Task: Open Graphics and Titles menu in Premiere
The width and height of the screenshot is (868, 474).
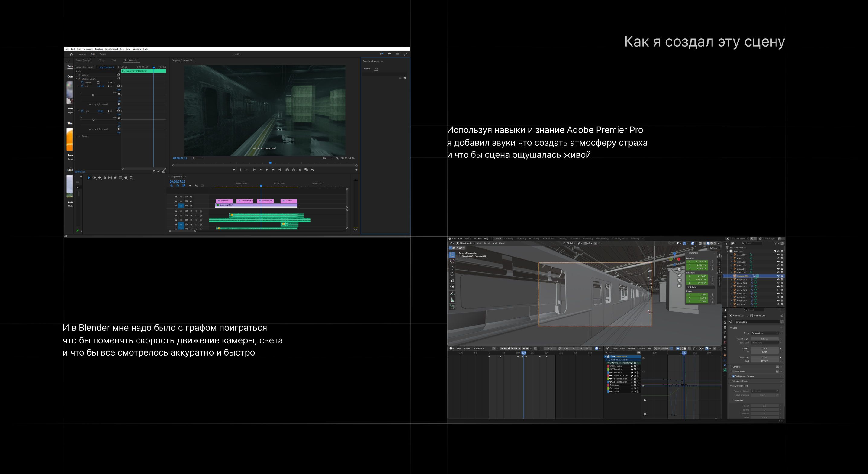Action: (x=114, y=49)
